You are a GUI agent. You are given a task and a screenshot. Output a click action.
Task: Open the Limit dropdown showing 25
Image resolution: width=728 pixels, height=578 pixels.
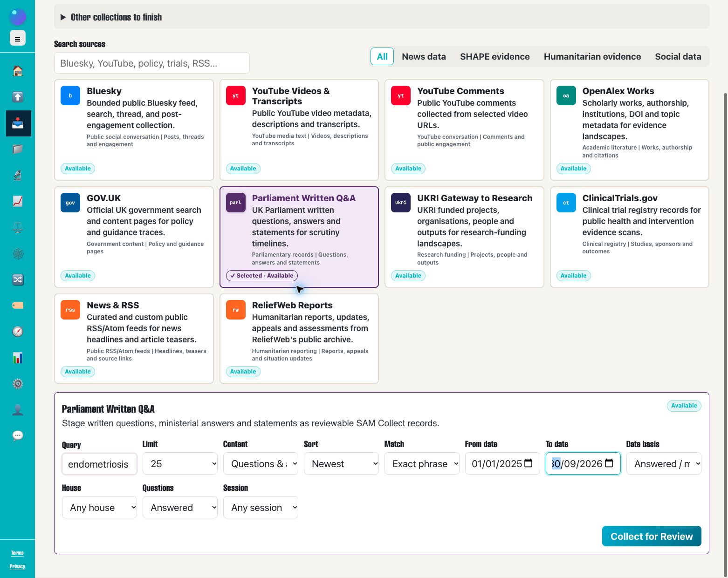180,463
